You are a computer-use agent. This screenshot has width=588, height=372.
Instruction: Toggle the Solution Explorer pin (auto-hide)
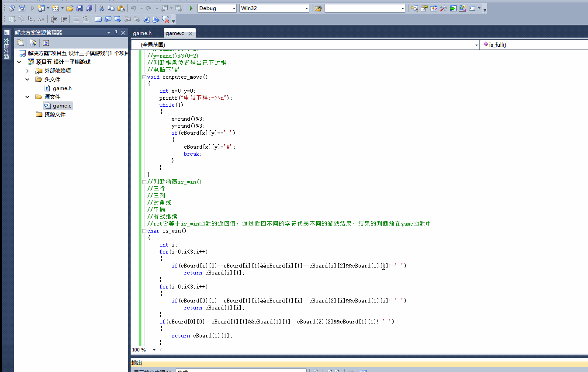116,33
